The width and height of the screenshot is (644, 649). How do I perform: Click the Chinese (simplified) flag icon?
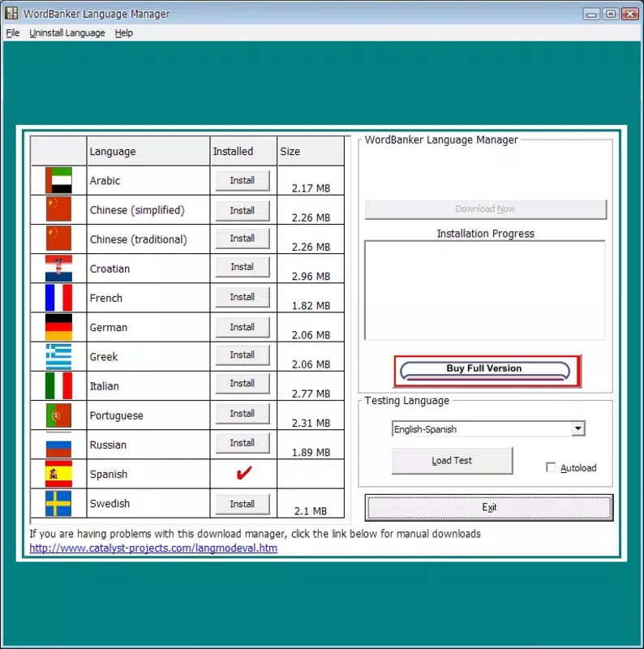tap(58, 209)
